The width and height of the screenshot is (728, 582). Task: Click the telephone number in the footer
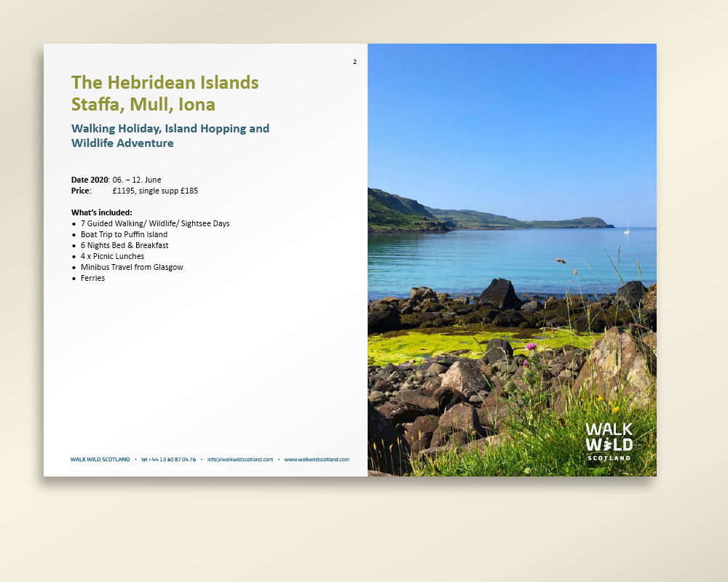(168, 460)
